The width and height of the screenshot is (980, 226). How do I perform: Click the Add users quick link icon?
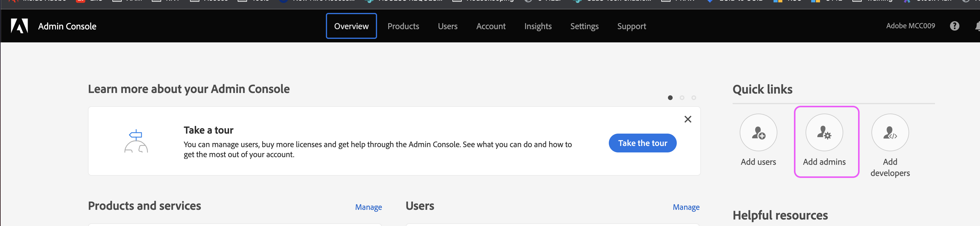pos(758,133)
